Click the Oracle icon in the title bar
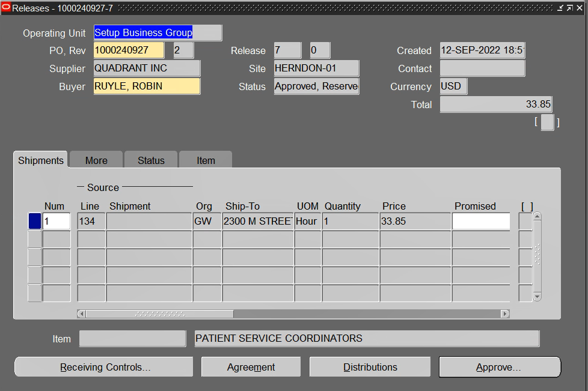This screenshot has width=588, height=391. coord(6,8)
